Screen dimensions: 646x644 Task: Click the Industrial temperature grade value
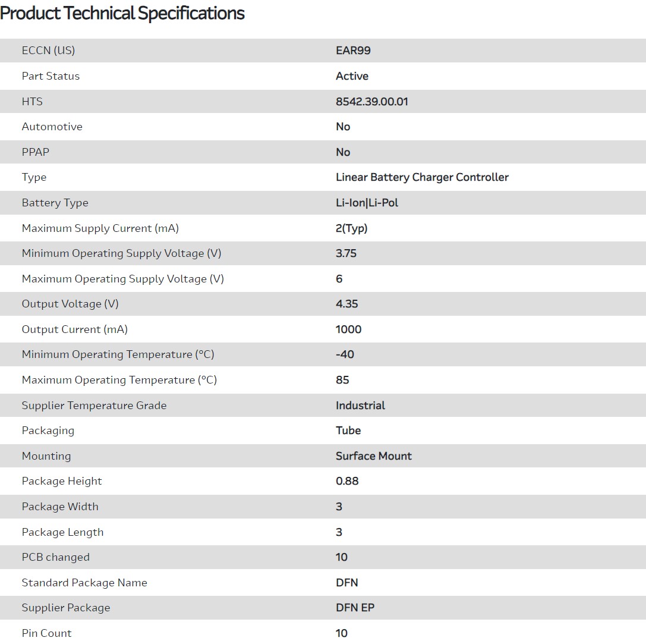pos(360,406)
